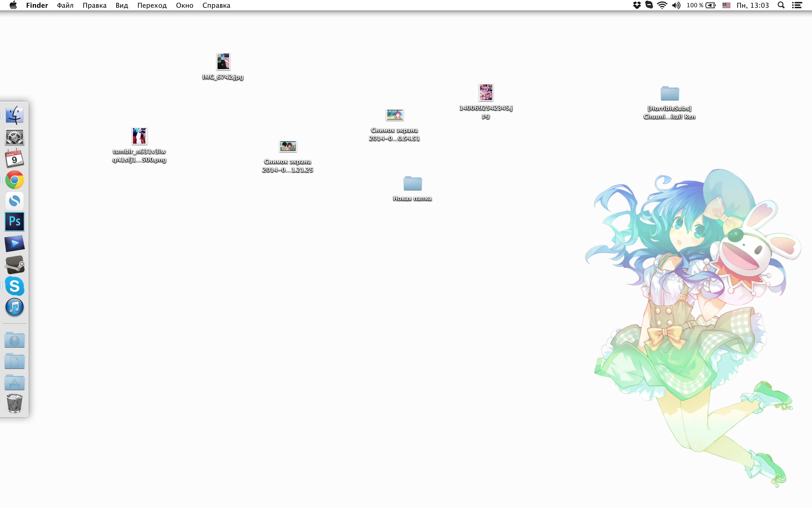The width and height of the screenshot is (812, 508).
Task: Select the Новая папка folder
Action: (412, 183)
